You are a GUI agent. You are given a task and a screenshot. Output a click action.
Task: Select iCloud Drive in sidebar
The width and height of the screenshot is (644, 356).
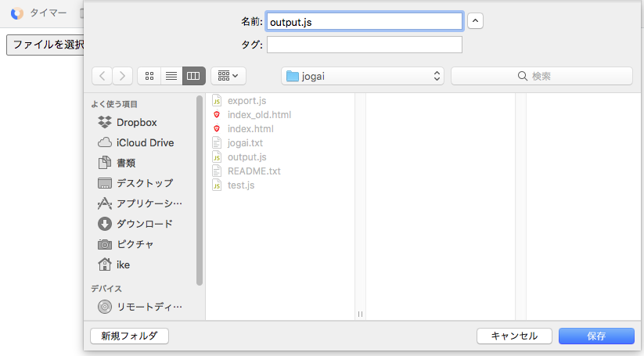tap(145, 142)
